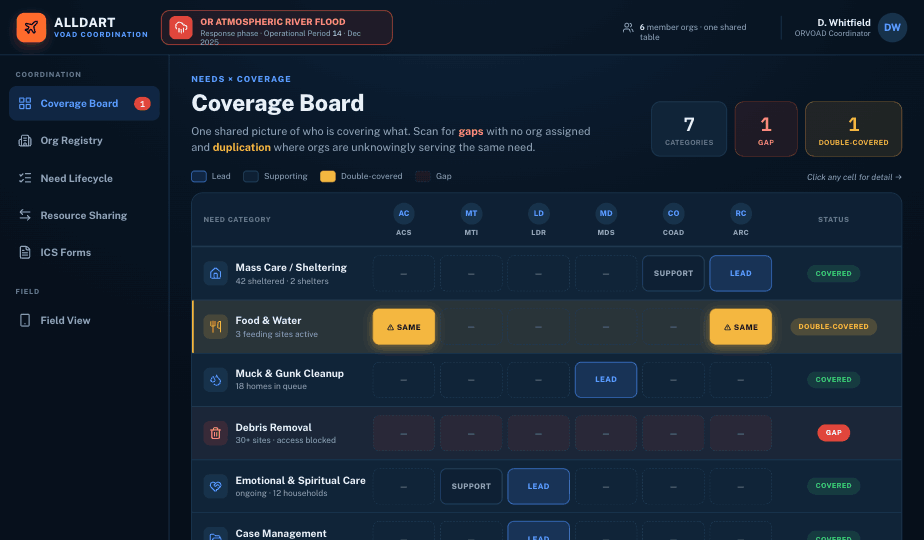This screenshot has height=540, width=924.
Task: Click the ICS Forms document icon
Action: pyautogui.click(x=25, y=252)
